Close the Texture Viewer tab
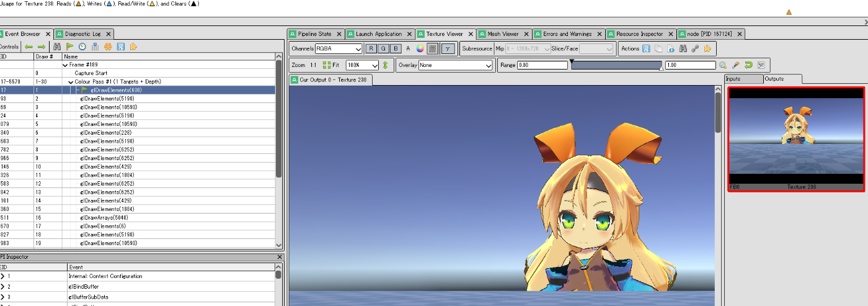Screen dimensions: 868x306 click(471, 34)
